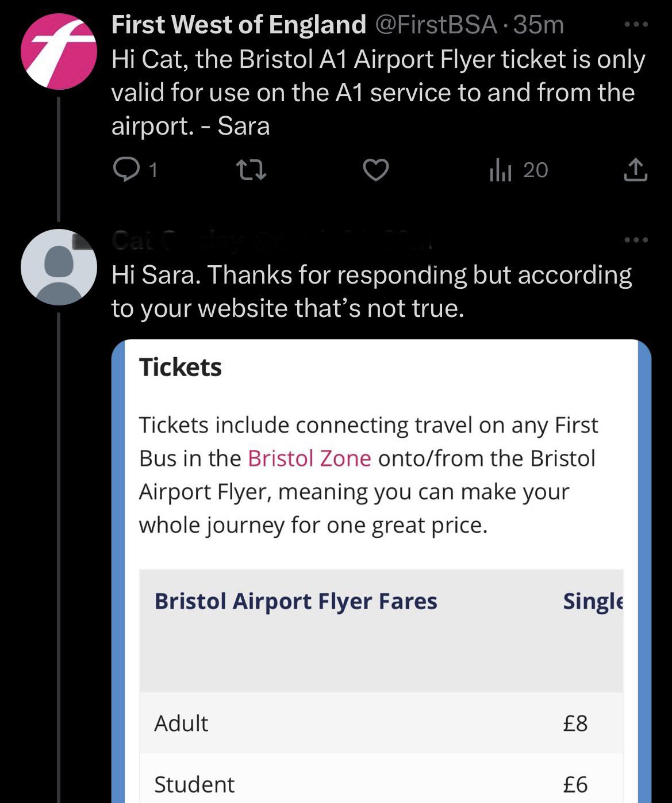This screenshot has width=672, height=803.
Task: Select the Student fare row
Action: [x=381, y=784]
